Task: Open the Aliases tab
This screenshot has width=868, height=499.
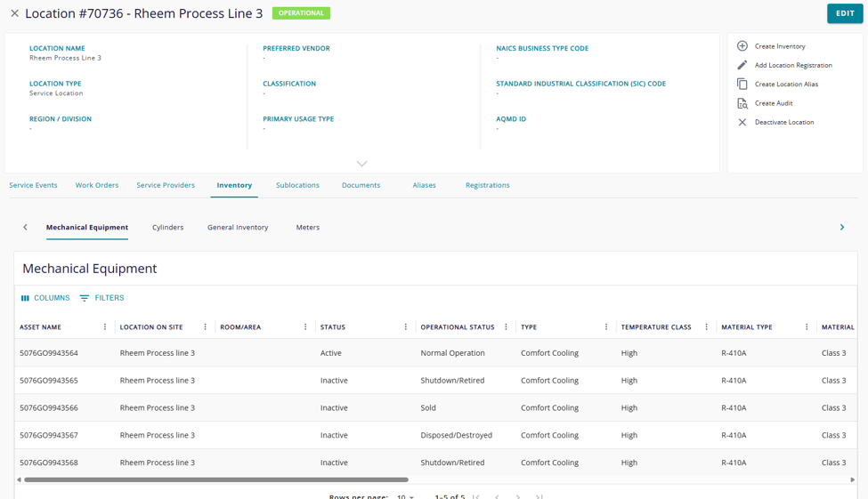Action: pyautogui.click(x=424, y=185)
